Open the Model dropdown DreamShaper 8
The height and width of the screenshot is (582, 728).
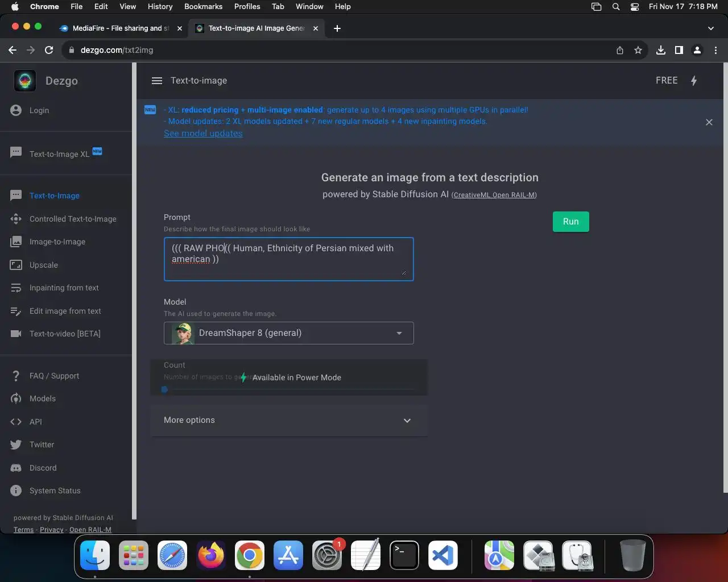[x=289, y=333]
